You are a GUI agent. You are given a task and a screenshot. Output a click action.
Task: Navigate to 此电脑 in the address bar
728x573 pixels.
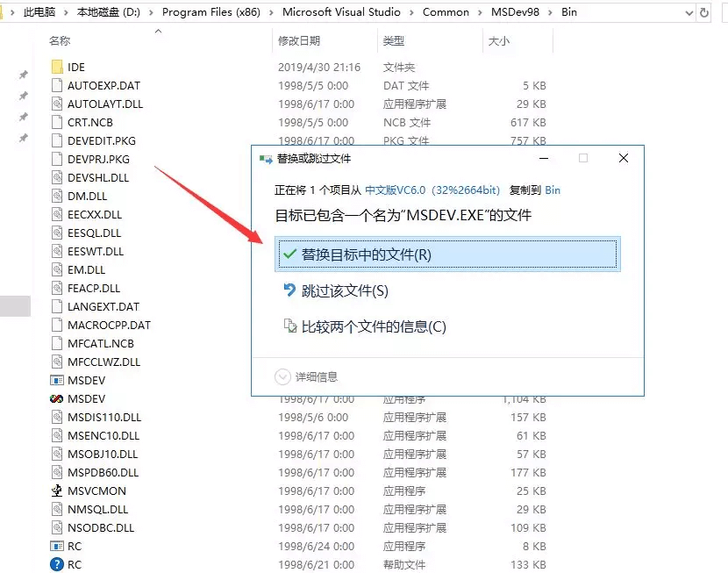pos(39,12)
